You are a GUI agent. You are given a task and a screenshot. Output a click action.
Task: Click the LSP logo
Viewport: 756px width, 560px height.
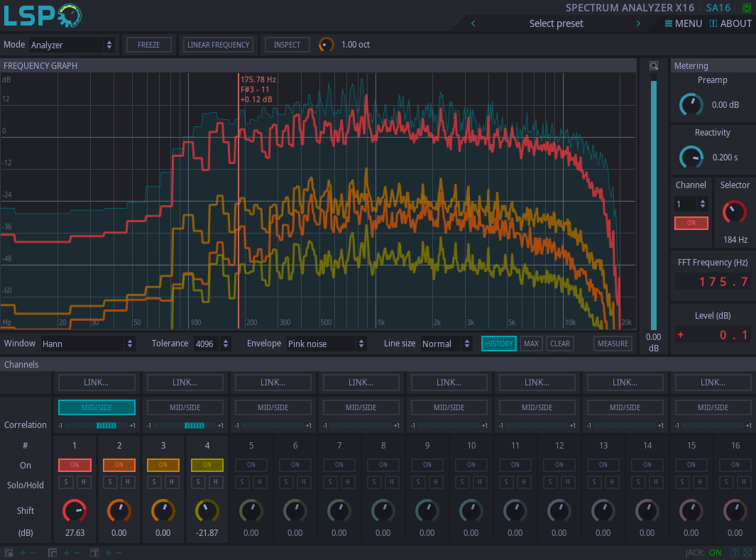tap(43, 16)
